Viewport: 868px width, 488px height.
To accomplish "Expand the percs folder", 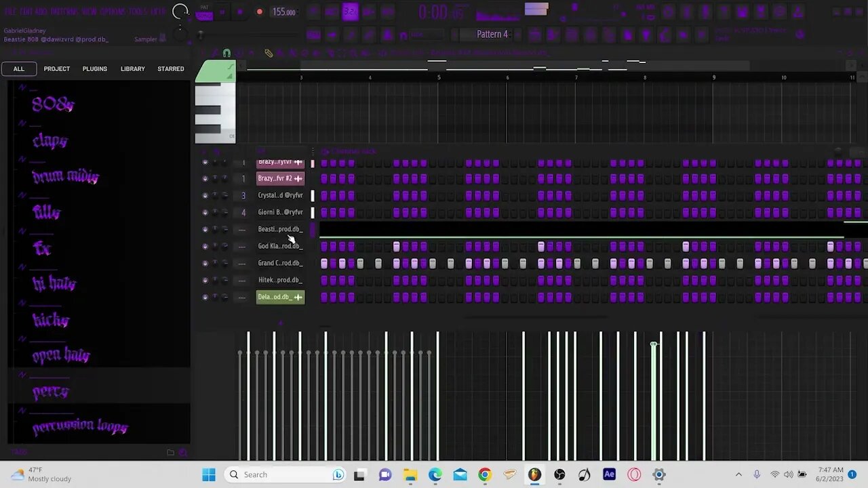I will (50, 391).
